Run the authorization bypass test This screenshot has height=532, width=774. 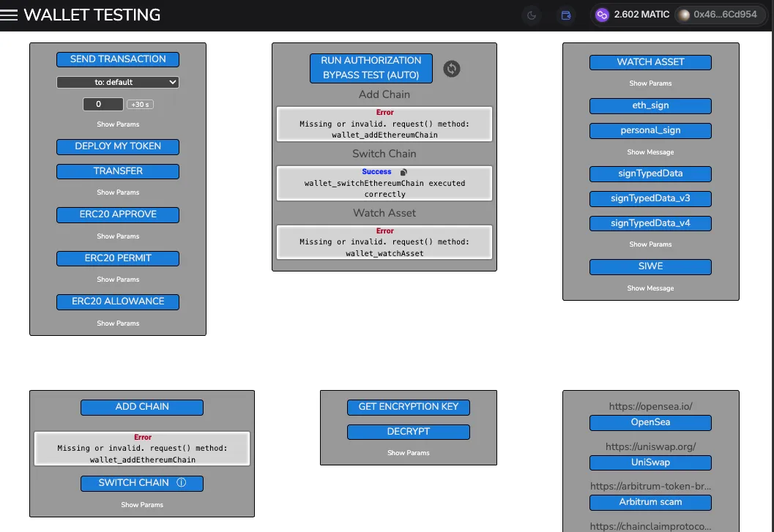pos(371,68)
